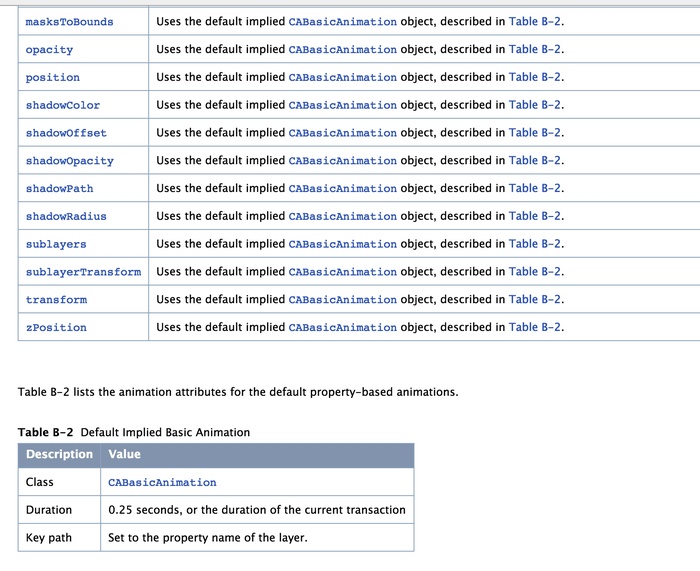Open the shadowColor property link

click(x=62, y=105)
